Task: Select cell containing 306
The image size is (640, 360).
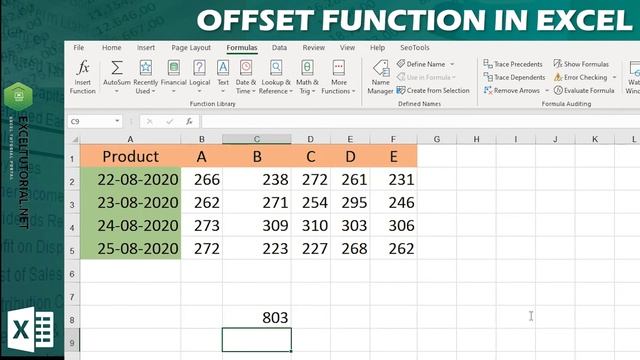Action: click(x=393, y=225)
